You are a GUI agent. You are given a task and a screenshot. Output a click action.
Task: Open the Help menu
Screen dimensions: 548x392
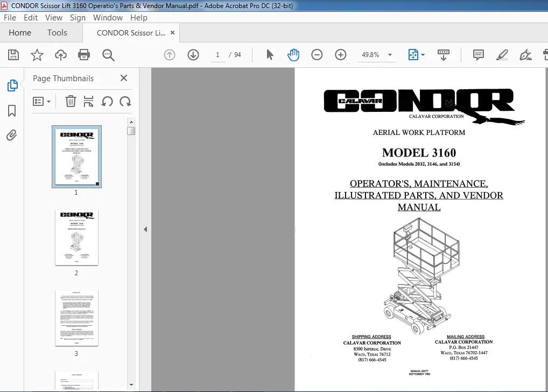[x=139, y=17]
